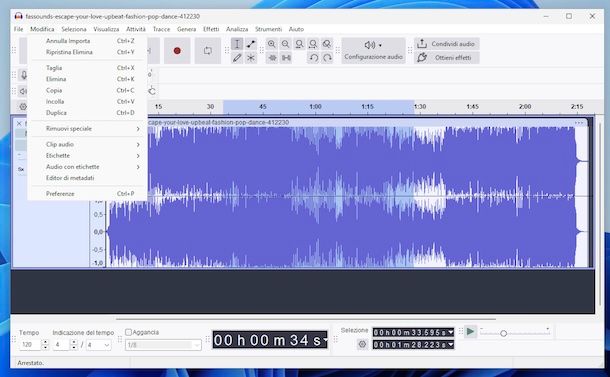This screenshot has height=377, width=610.
Task: Click the speaker playback meter icon
Action: pyautogui.click(x=23, y=91)
